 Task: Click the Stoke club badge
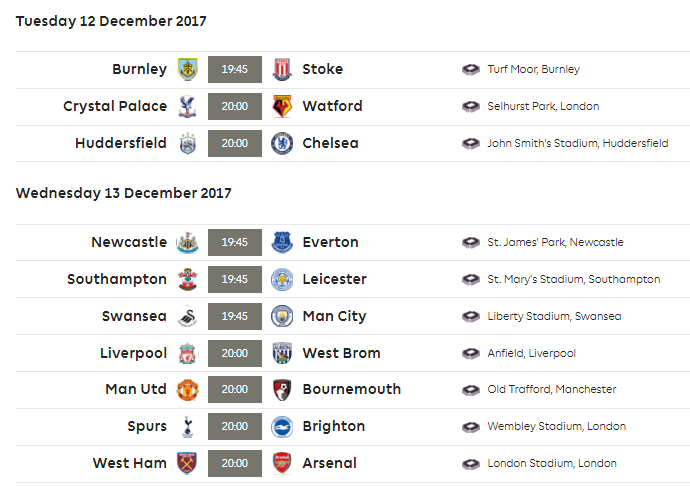(x=282, y=69)
